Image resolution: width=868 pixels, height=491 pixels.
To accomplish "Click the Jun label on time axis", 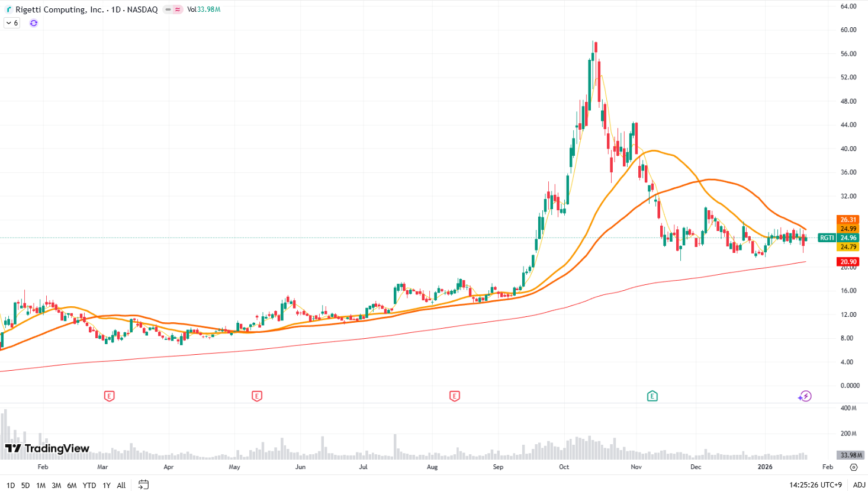I will pyautogui.click(x=300, y=467).
